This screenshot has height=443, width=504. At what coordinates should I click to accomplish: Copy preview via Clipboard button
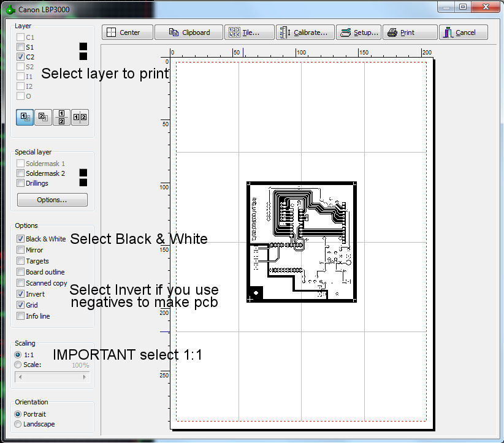pyautogui.click(x=189, y=32)
